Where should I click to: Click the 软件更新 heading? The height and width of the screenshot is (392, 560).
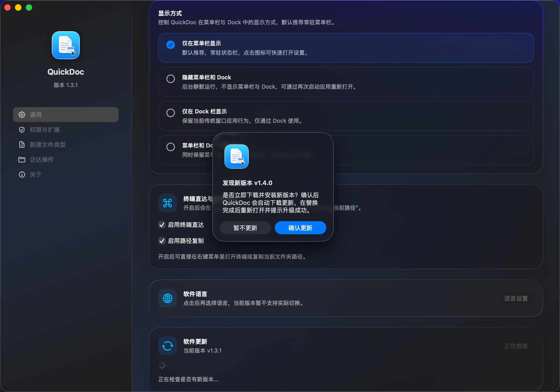click(195, 341)
